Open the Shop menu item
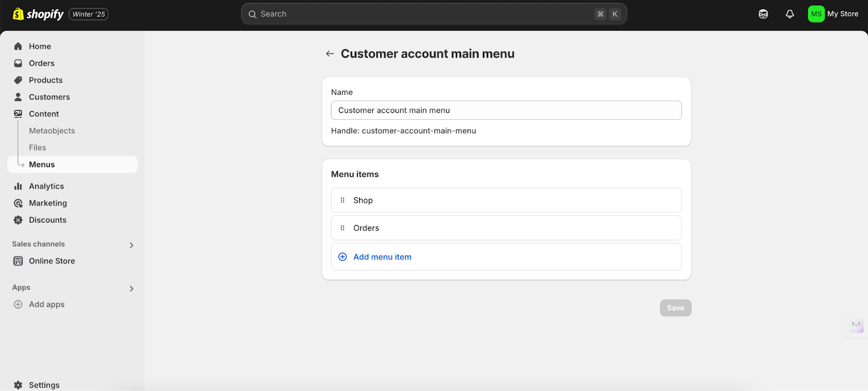Image resolution: width=868 pixels, height=391 pixels. coord(506,200)
